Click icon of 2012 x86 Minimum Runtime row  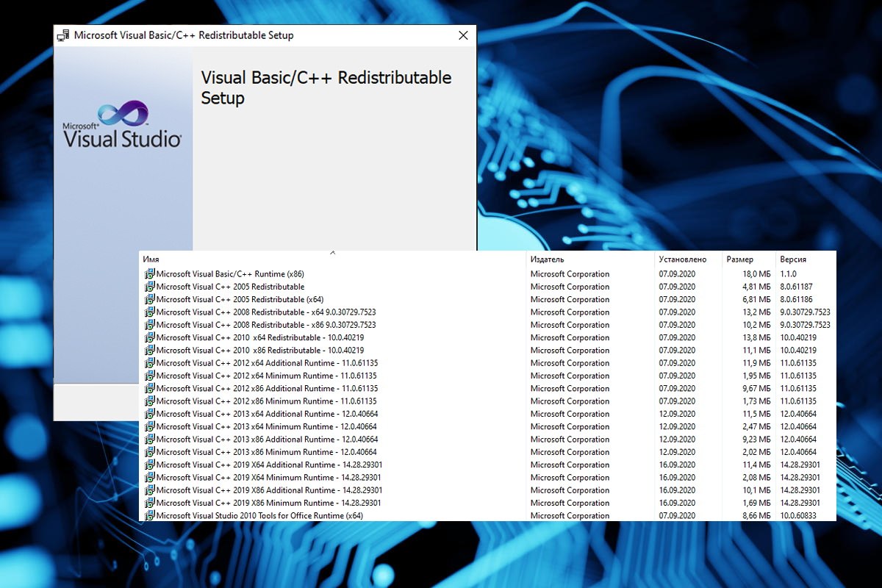149,401
